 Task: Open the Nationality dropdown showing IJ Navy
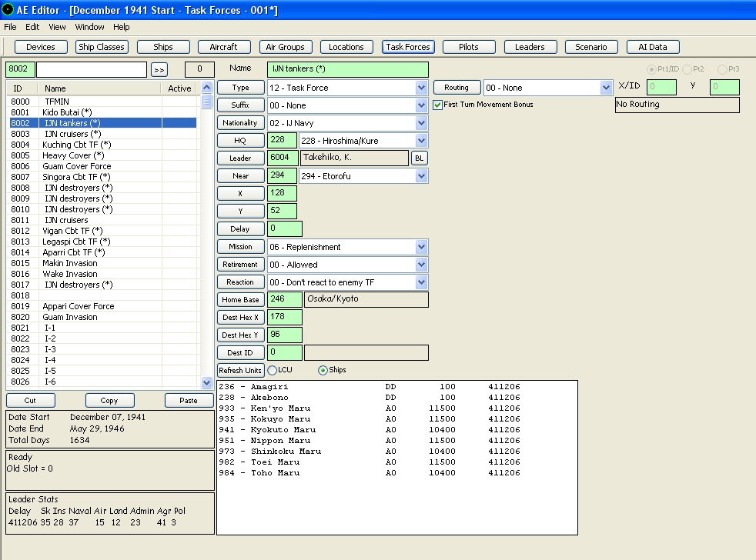[421, 123]
